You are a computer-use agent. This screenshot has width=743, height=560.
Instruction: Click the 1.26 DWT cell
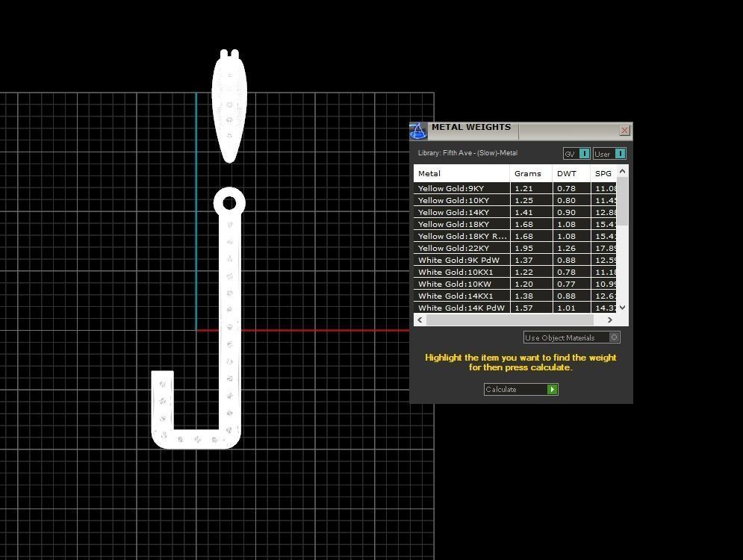[571, 248]
